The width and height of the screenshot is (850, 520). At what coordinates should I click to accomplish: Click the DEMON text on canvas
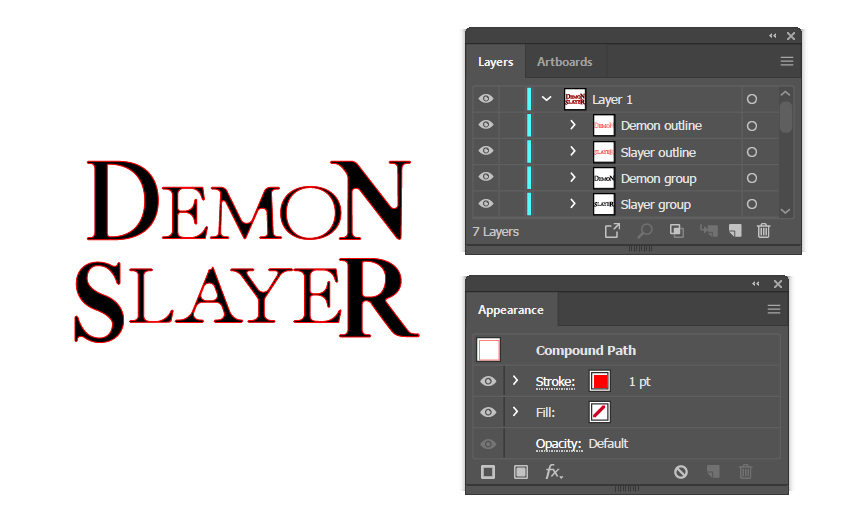click(248, 200)
